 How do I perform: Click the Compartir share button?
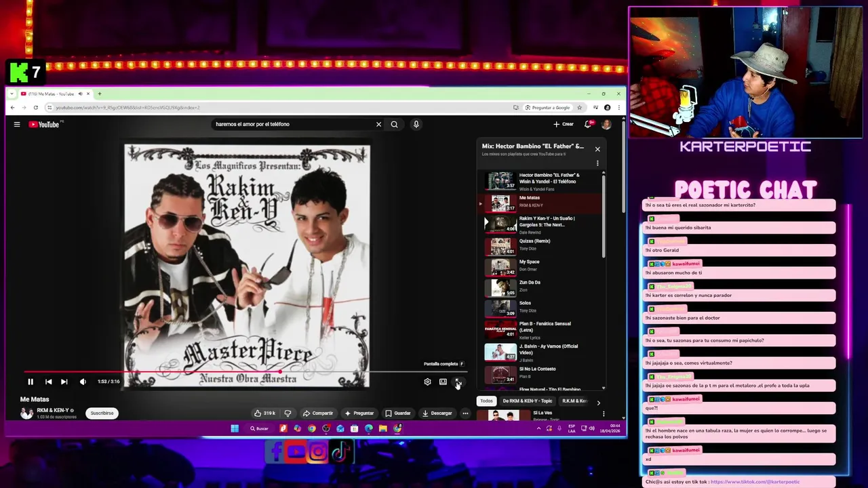pos(318,413)
